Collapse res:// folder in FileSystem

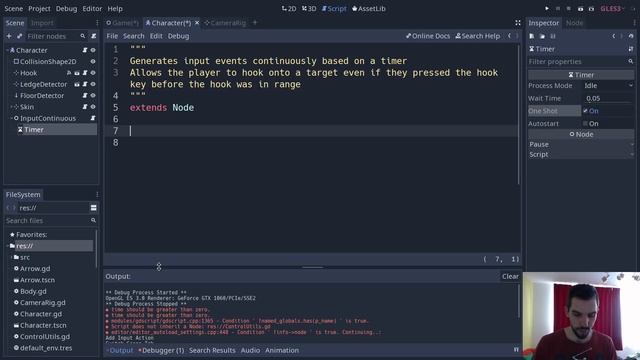(7, 246)
